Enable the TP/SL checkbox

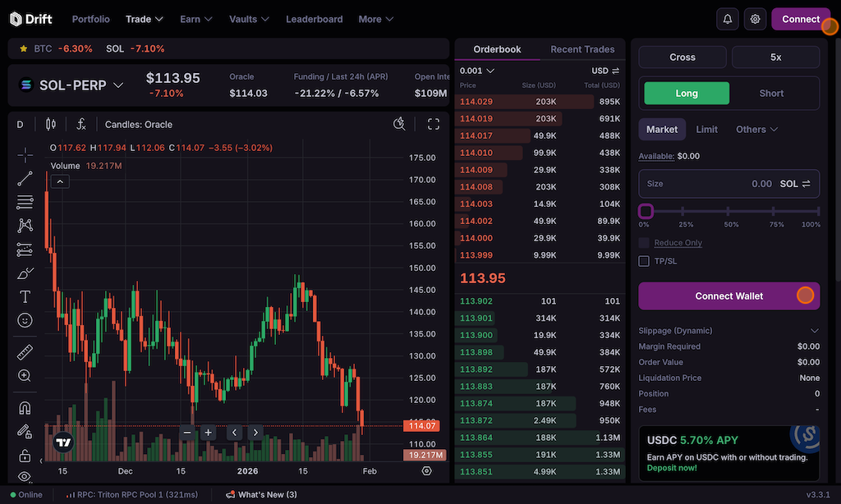[x=645, y=261]
